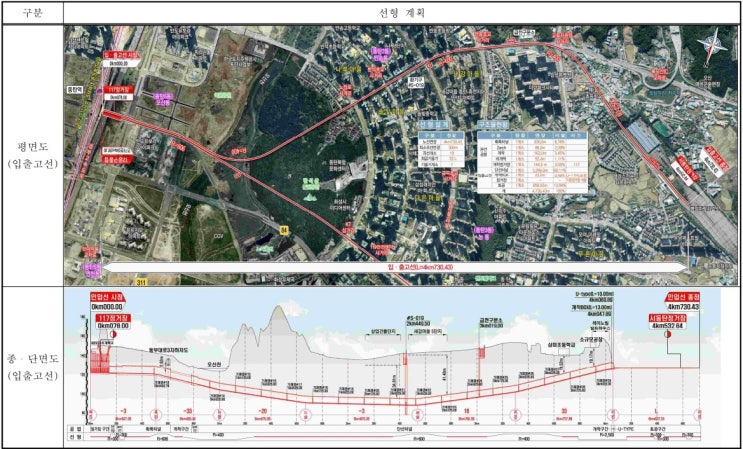Click the 선형 계획 column header
The height and width of the screenshot is (449, 743).
point(401,13)
